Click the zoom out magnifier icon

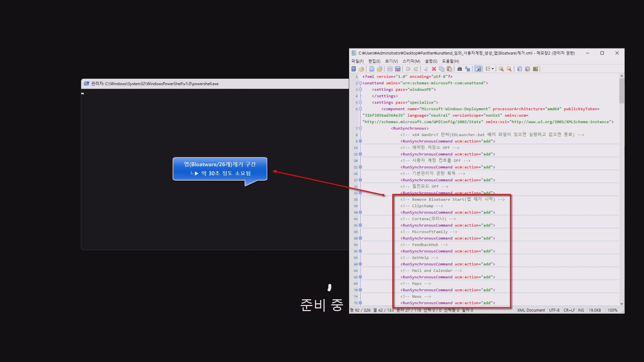509,69
